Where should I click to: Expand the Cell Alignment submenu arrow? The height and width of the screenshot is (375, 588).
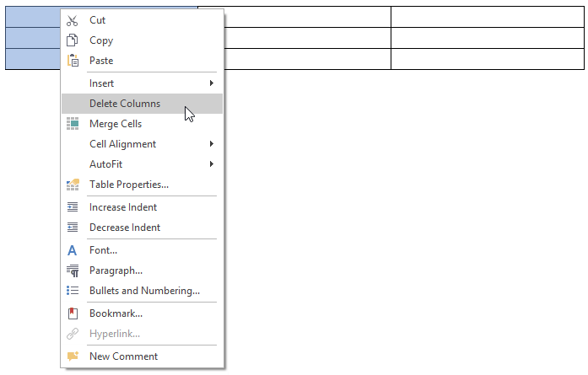click(x=212, y=144)
